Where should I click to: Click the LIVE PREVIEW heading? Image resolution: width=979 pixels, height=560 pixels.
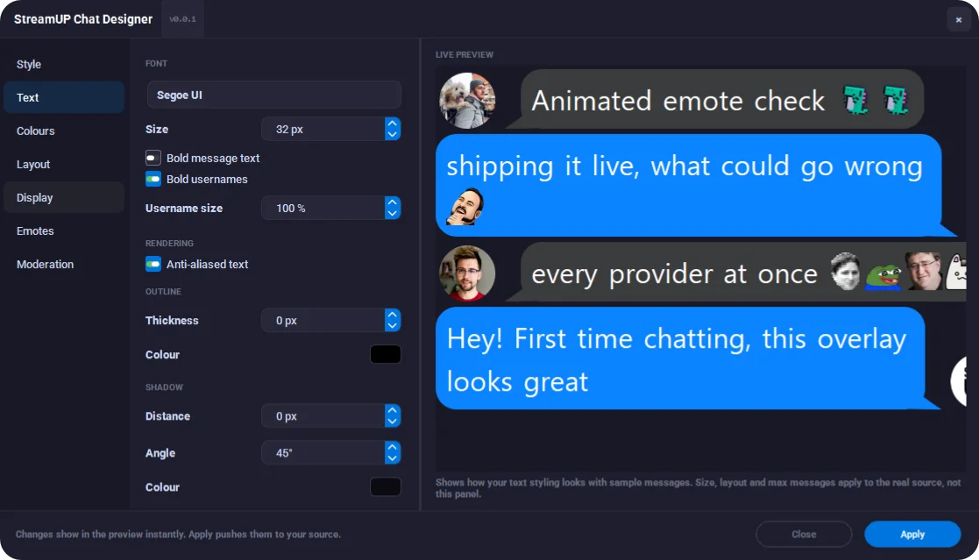[x=465, y=55]
